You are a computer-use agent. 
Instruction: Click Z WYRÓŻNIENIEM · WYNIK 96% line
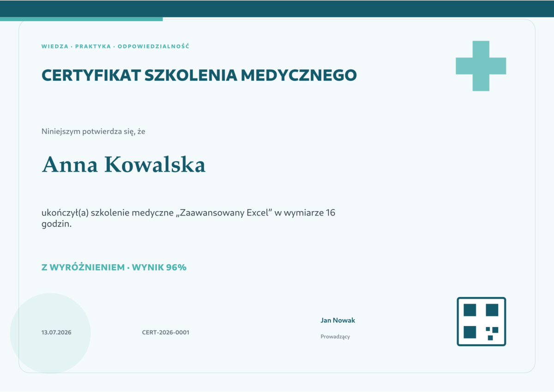coord(114,267)
